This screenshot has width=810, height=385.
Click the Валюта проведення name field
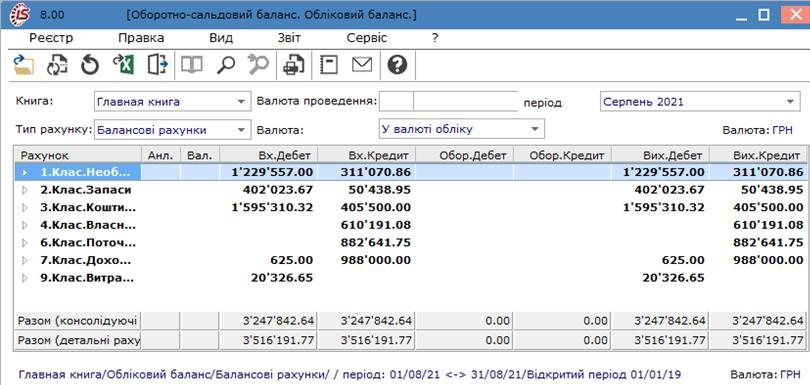465,101
